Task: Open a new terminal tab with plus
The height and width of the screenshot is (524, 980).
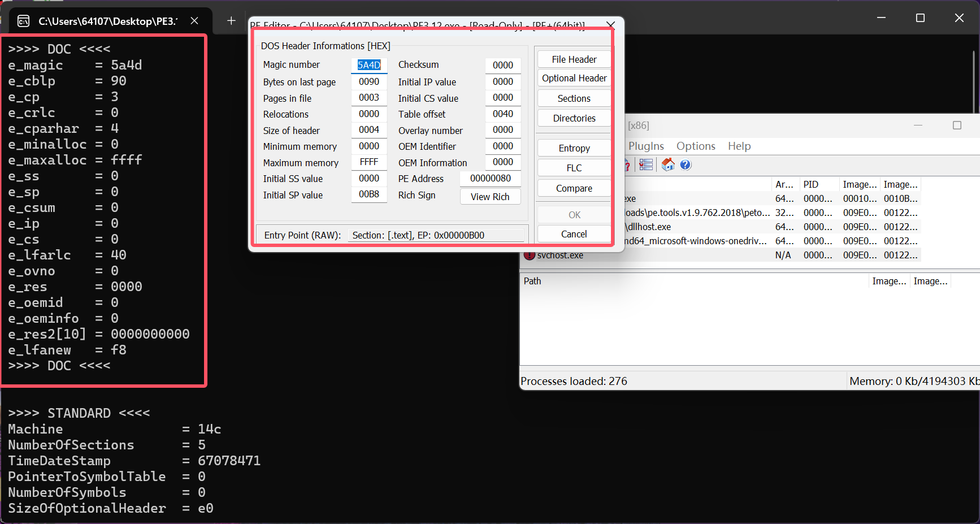Action: tap(231, 21)
